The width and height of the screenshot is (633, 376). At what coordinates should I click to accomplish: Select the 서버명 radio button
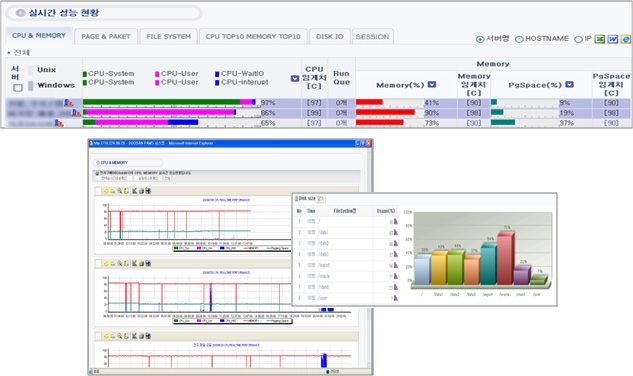[480, 39]
